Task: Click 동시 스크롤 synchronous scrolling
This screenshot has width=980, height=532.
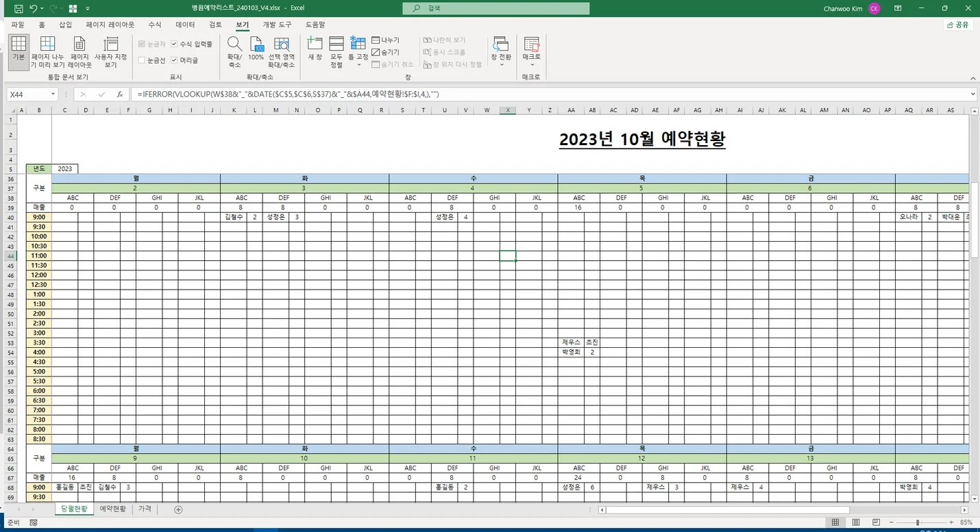Action: coord(445,52)
